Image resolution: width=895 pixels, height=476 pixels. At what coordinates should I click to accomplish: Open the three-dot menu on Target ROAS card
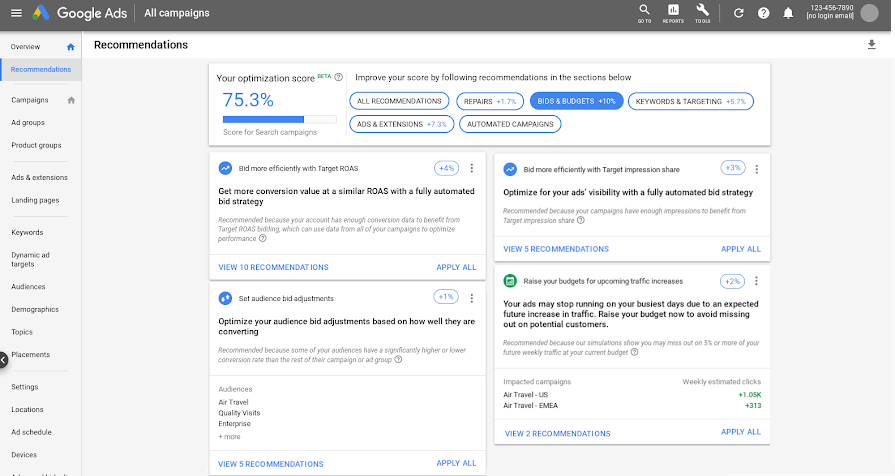(x=471, y=168)
